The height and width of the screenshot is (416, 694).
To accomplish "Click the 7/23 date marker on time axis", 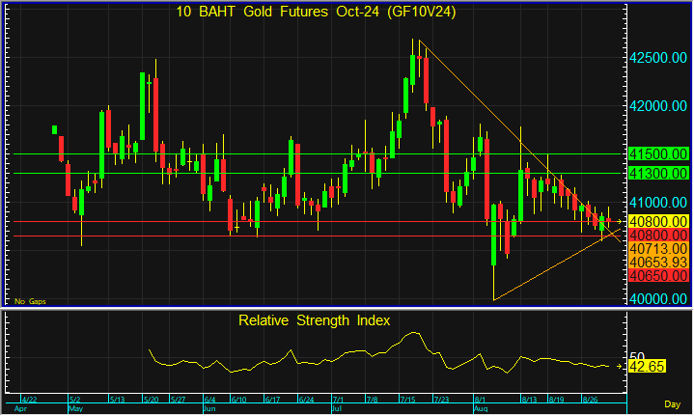I will pos(441,400).
